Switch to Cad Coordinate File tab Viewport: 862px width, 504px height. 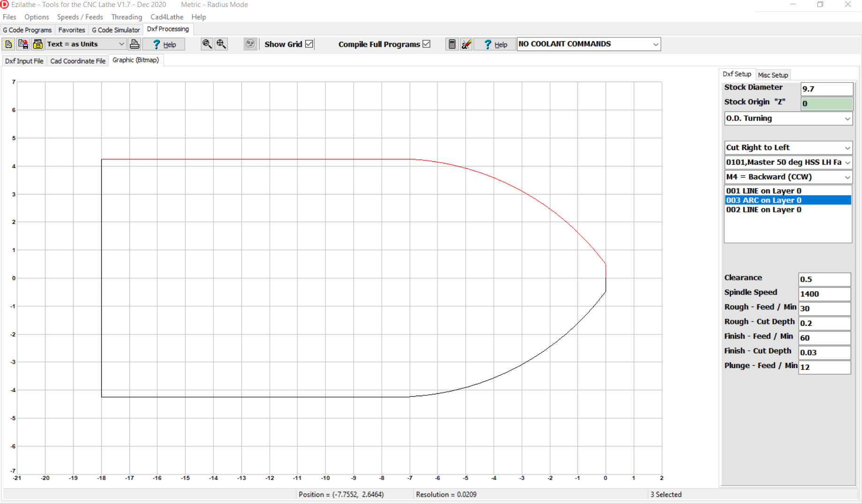[x=78, y=61]
